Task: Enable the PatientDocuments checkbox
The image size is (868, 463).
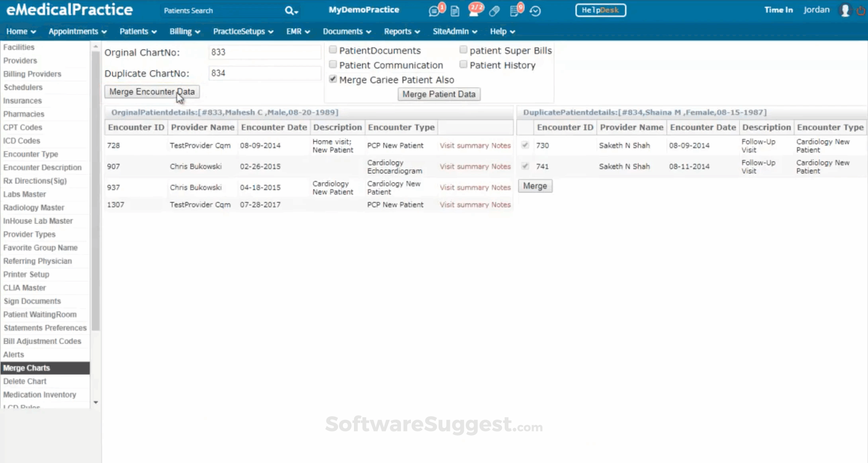Action: 333,49
